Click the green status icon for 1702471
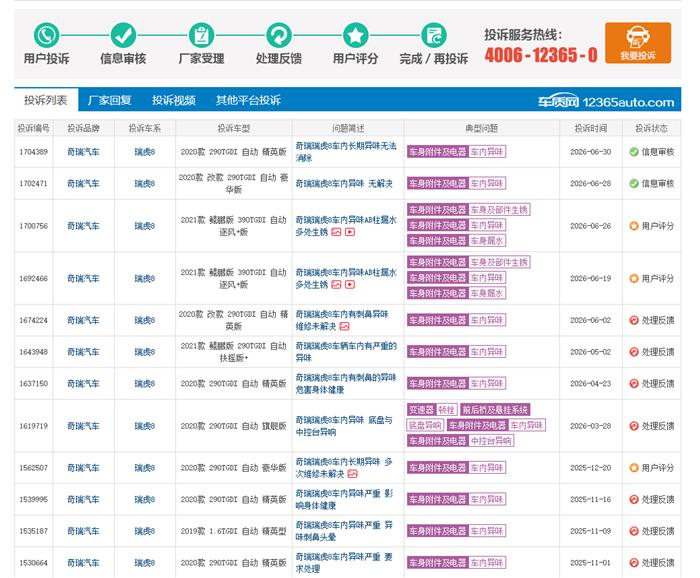Viewport: 700px width, 578px height. pos(634,183)
